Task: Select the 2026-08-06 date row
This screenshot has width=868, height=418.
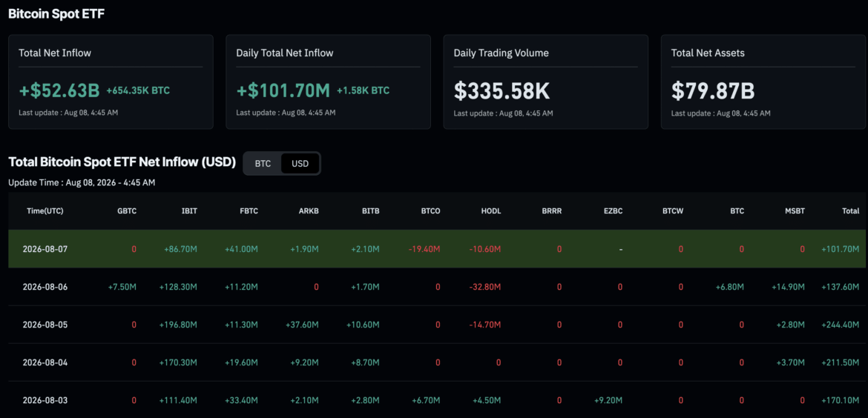Action: pyautogui.click(x=437, y=287)
